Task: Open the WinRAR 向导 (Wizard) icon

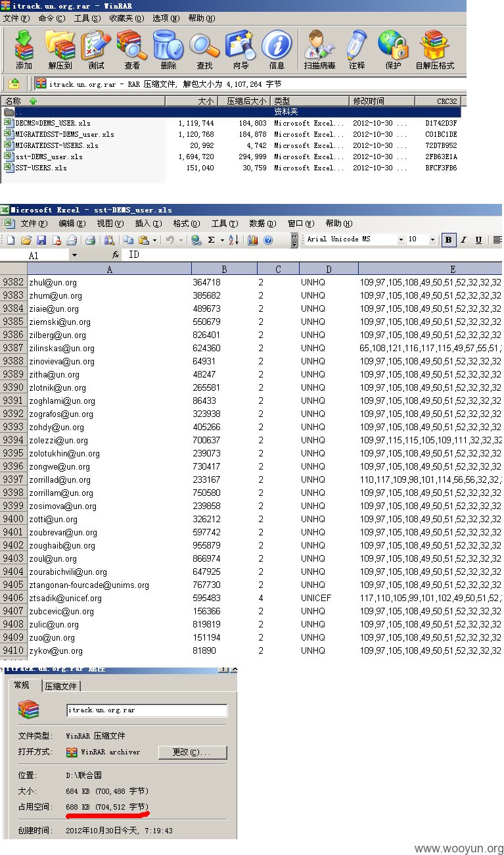Action: pos(241,49)
